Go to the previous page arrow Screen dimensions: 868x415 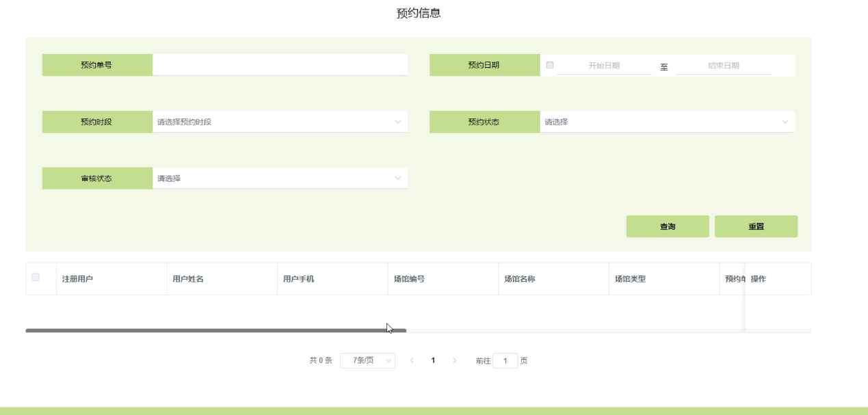412,360
